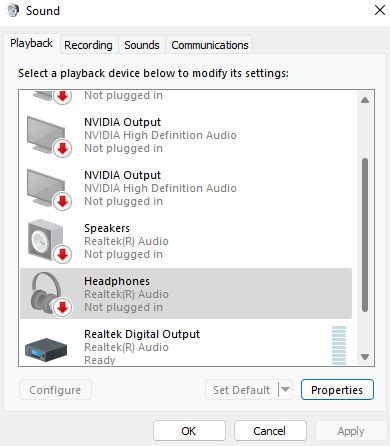Click the Ready status under Realtek Digital Output

[x=100, y=360]
